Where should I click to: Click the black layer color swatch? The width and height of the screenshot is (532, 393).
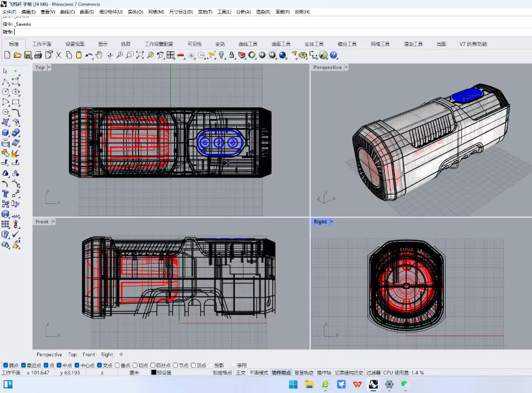tap(154, 373)
